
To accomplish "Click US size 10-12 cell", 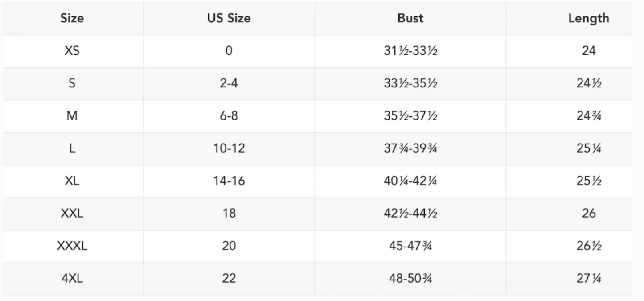I will [229, 148].
